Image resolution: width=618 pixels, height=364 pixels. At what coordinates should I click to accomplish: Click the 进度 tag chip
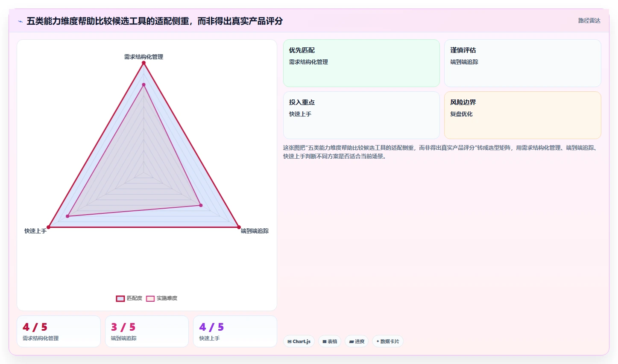click(357, 341)
